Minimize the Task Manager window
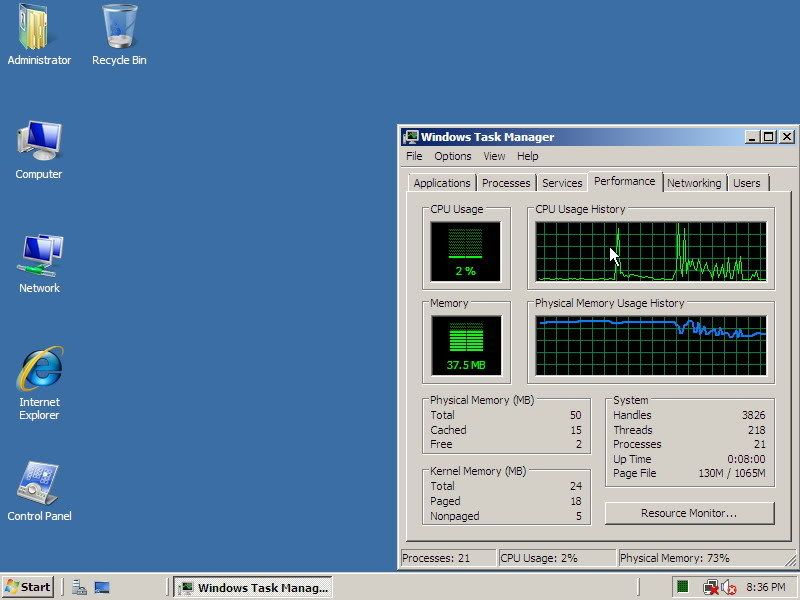The height and width of the screenshot is (600, 800). click(752, 137)
